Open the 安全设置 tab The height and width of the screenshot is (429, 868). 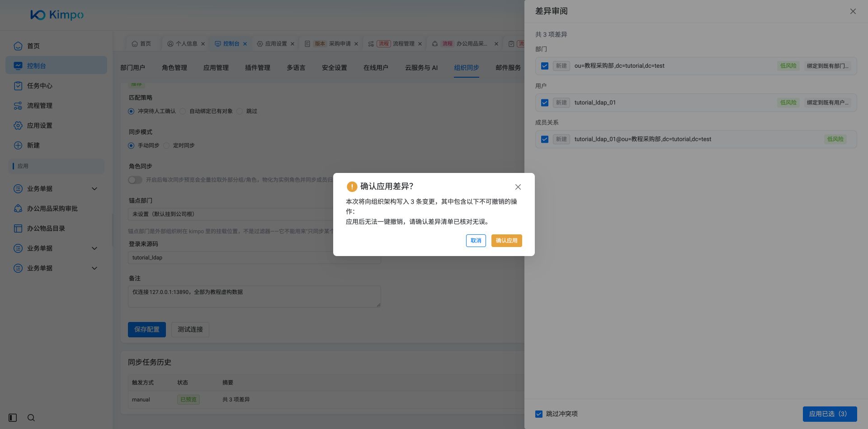coord(335,68)
